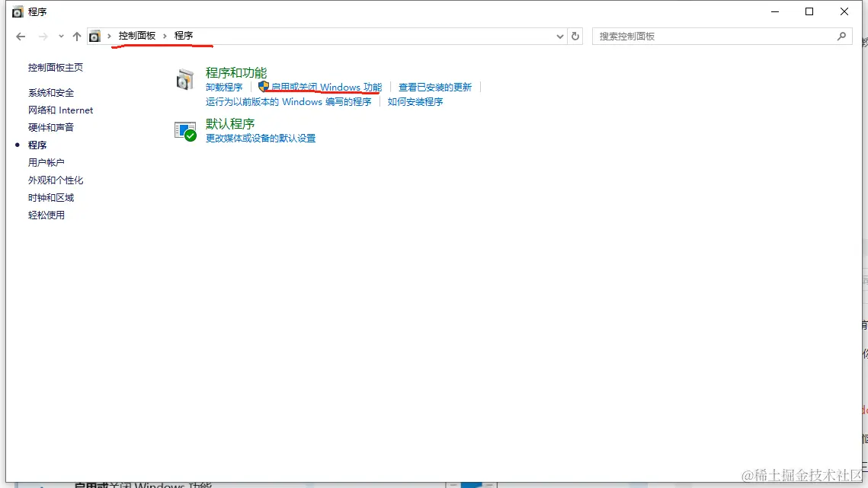Maximize the 程序 window
The height and width of the screenshot is (488, 868).
[809, 11]
